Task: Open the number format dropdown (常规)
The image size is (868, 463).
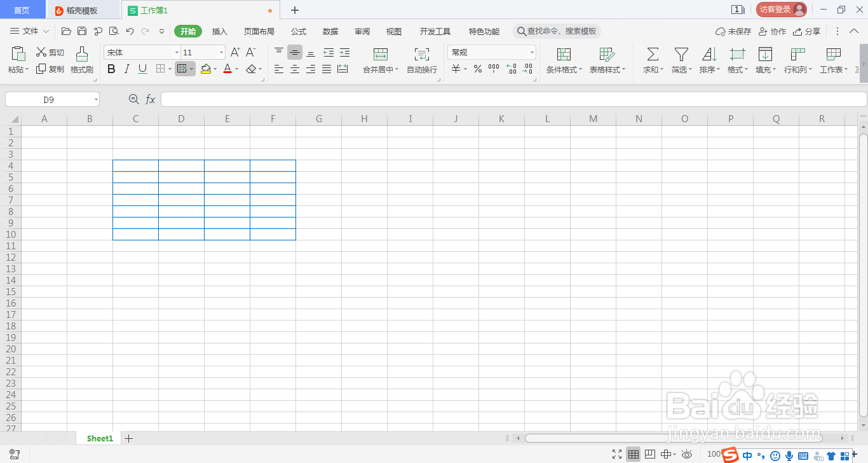Action: pos(532,53)
